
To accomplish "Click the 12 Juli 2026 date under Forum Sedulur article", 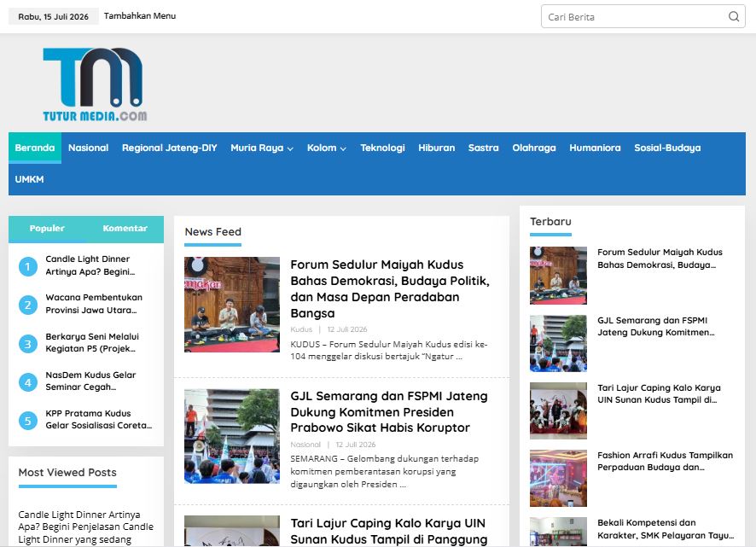I will 347,329.
